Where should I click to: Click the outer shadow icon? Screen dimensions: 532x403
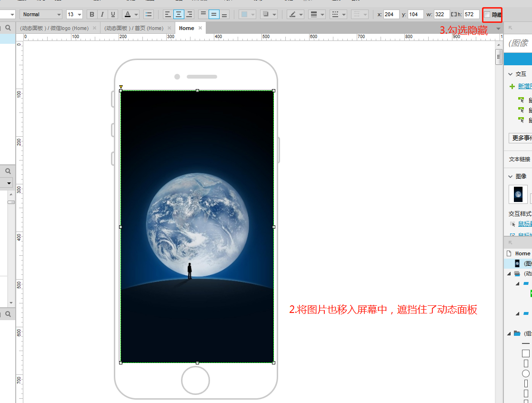pos(266,14)
